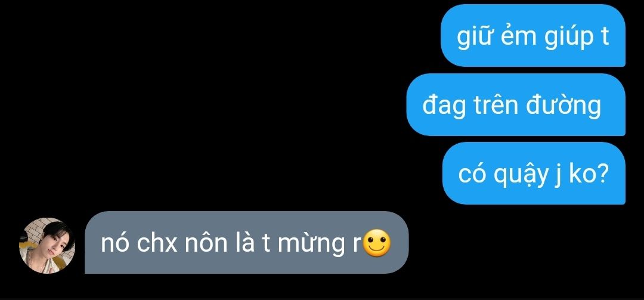Click the word "mừng" in gray reply
Viewport: 644px width, 300px height.
point(311,245)
